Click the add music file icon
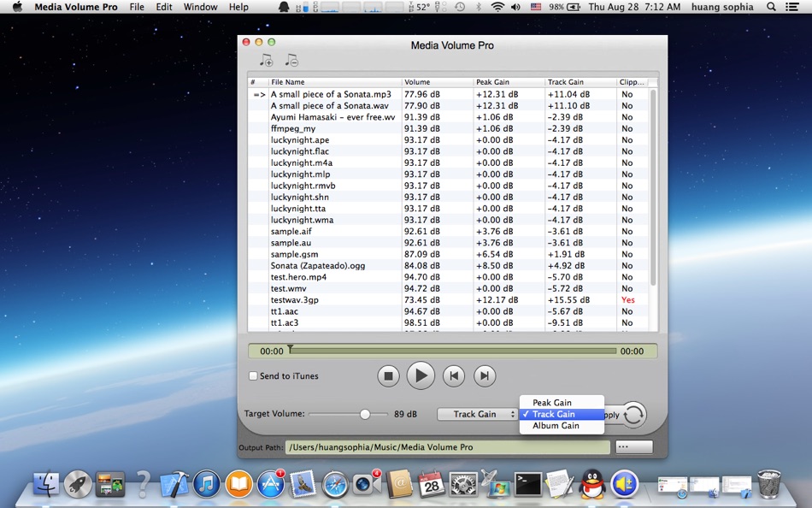 (266, 60)
